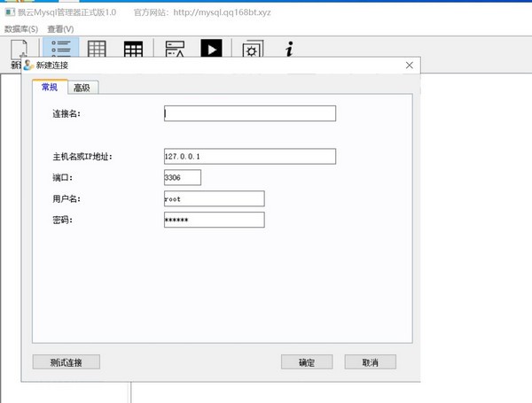The width and height of the screenshot is (532, 403).
Task: Focus the 连接名 input field
Action: pos(249,113)
